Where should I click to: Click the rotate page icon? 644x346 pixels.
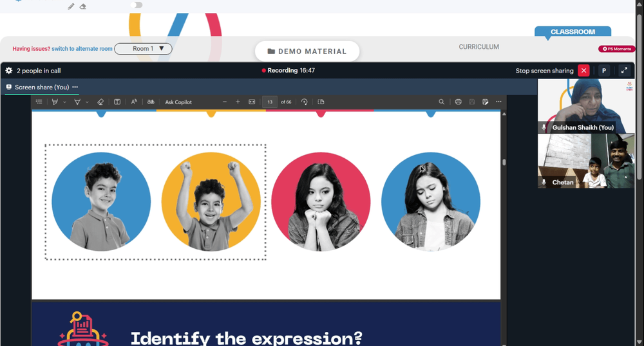click(305, 102)
